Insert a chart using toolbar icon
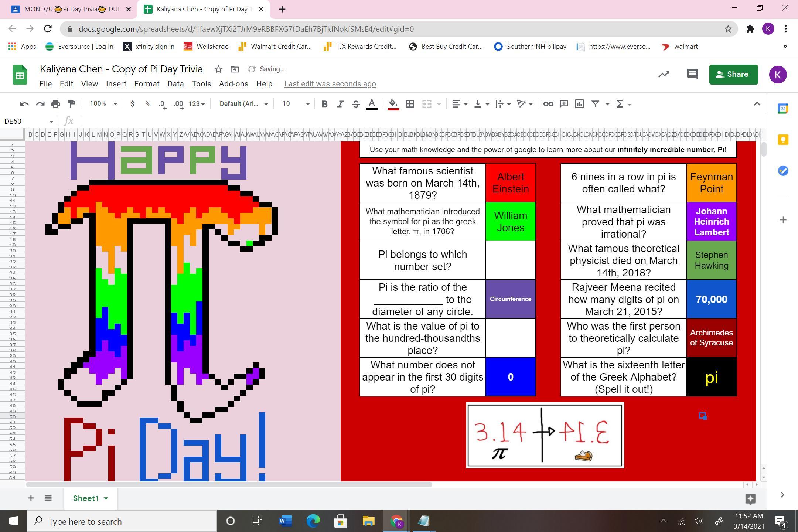Screen dimensions: 798x532 click(579, 104)
